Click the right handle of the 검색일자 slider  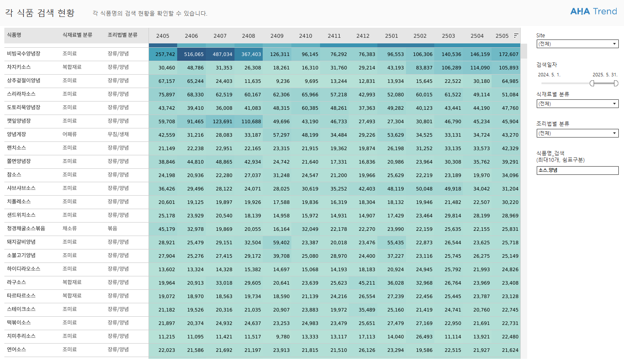(616, 83)
